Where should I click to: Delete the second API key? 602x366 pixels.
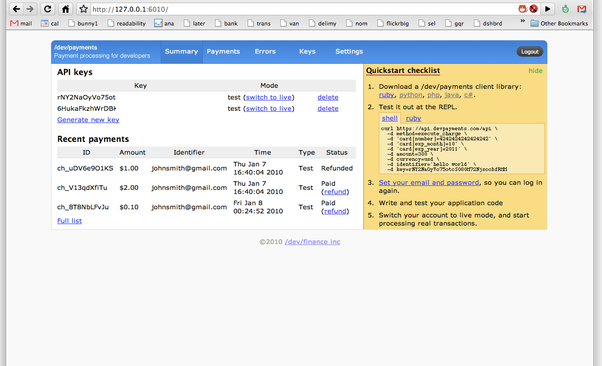(x=328, y=109)
